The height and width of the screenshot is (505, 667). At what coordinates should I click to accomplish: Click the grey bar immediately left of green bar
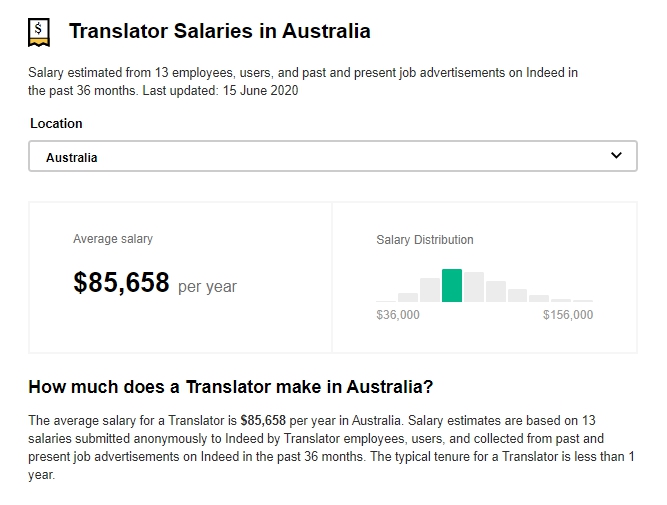click(430, 290)
